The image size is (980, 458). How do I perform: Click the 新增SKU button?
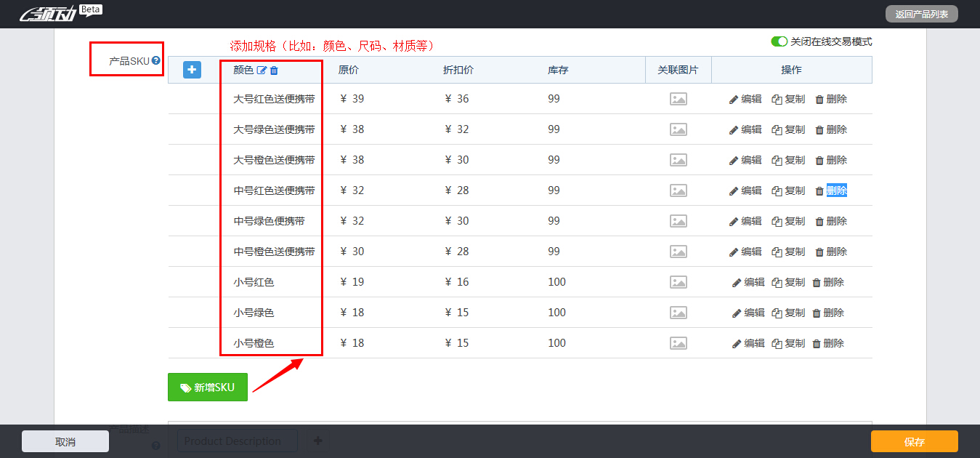click(207, 387)
